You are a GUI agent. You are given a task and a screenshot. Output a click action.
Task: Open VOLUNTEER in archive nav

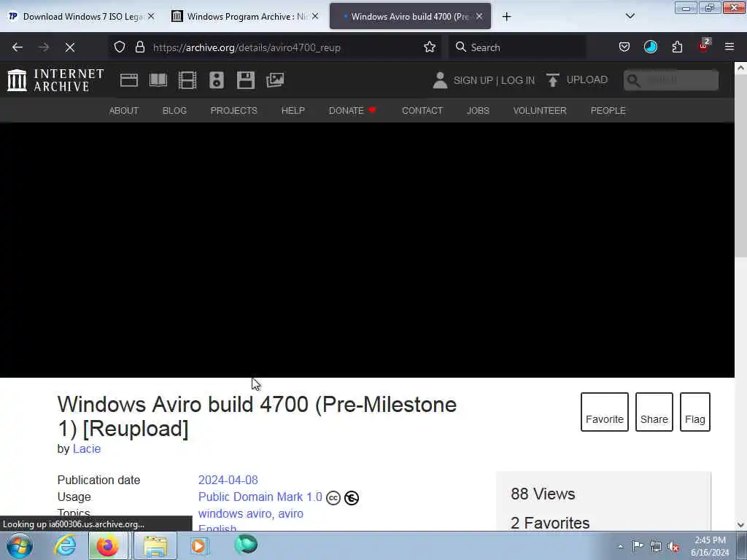tap(540, 111)
